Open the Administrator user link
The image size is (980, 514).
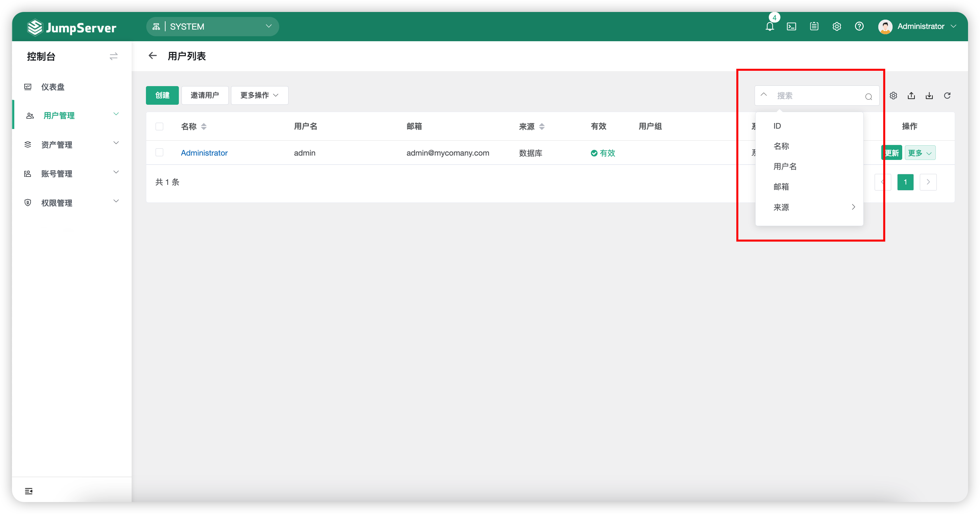(x=204, y=153)
